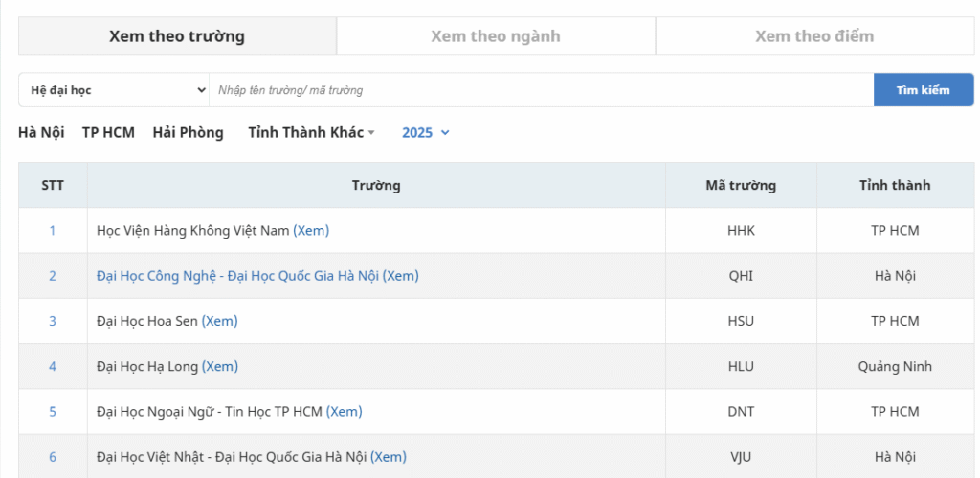Screen dimensions: 980x478
Task: Open Học Viện Hàng Không Việt Nam (Xem) link
Action: click(311, 231)
